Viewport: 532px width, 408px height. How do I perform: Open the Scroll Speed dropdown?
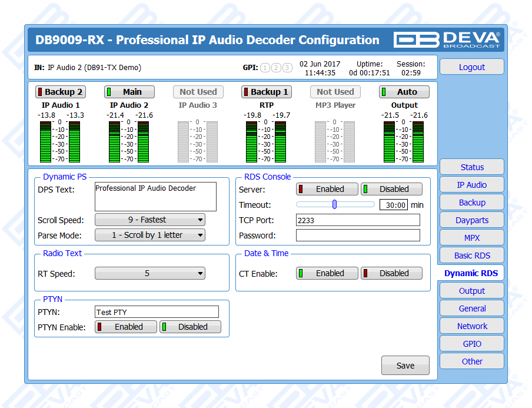coord(150,220)
